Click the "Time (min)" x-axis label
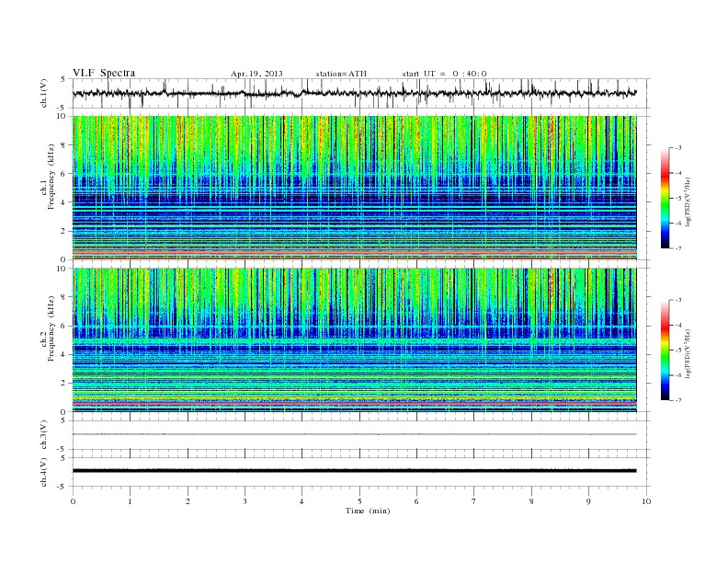 coord(368,511)
